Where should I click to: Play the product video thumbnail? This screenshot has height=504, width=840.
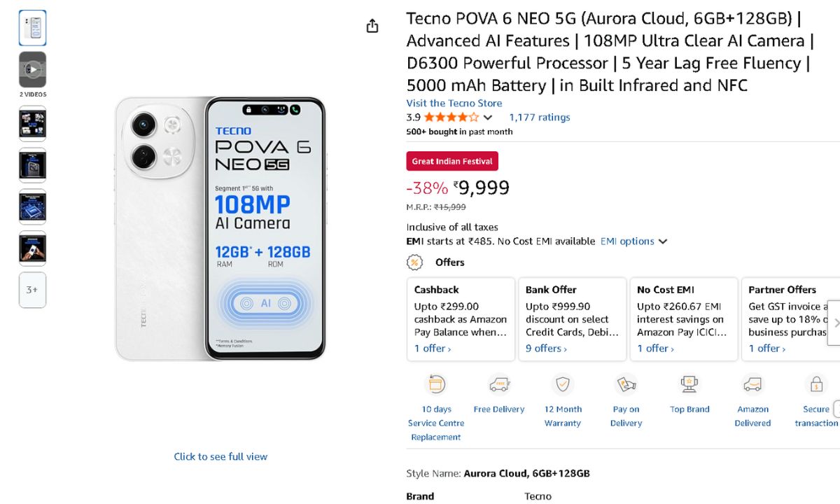coord(32,69)
